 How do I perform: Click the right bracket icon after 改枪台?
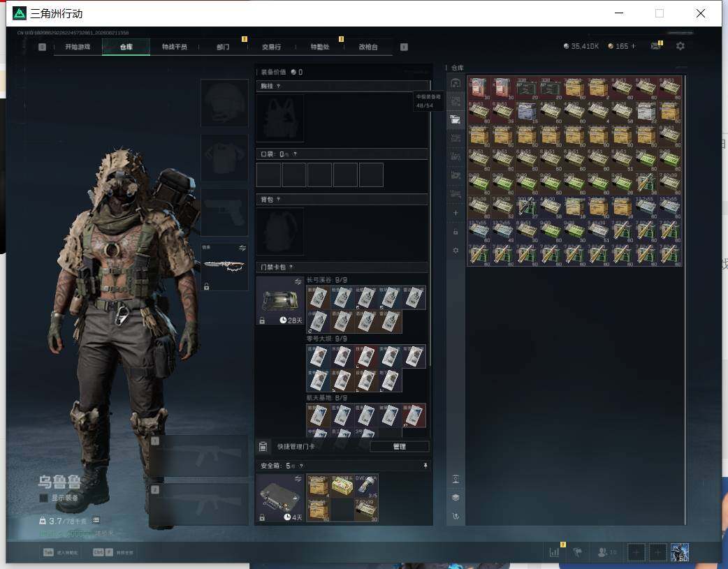404,47
